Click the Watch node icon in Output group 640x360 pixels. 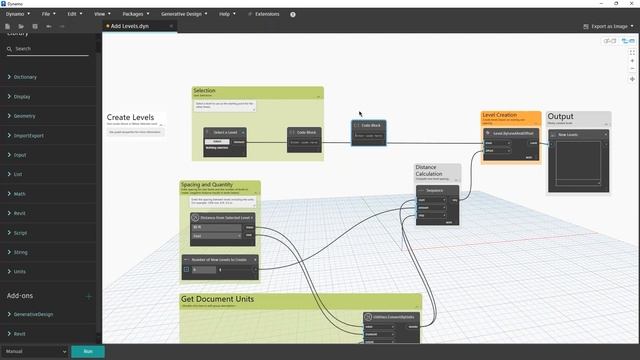pyautogui.click(x=553, y=135)
